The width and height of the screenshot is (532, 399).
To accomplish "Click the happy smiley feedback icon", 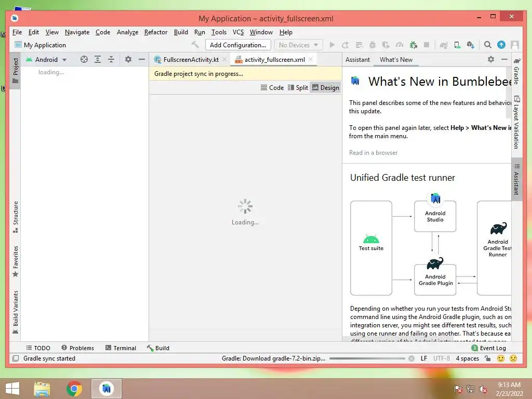I will tap(501, 358).
